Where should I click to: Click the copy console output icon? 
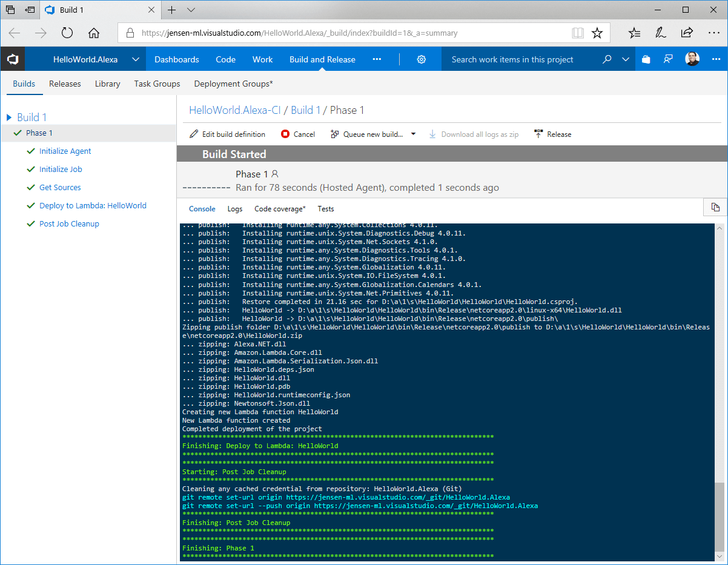pyautogui.click(x=715, y=207)
